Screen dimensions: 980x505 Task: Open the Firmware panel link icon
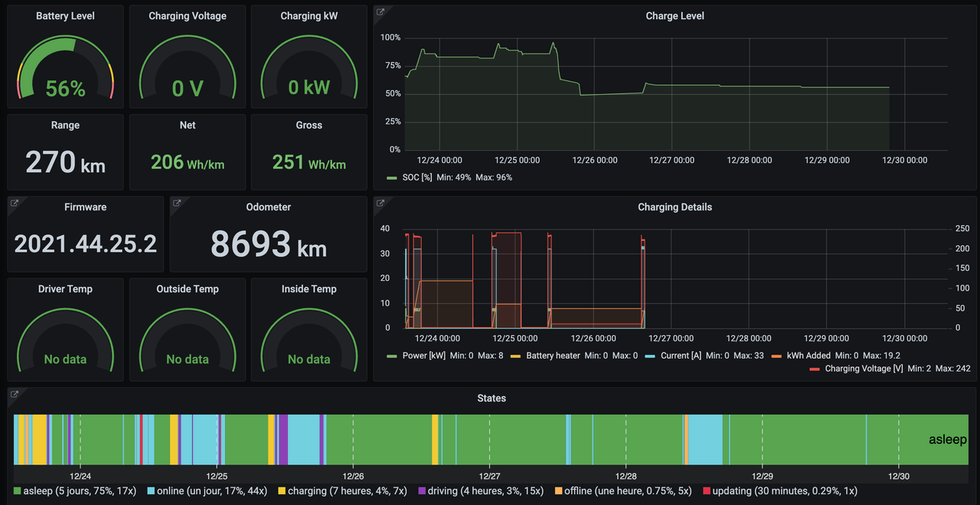click(15, 203)
